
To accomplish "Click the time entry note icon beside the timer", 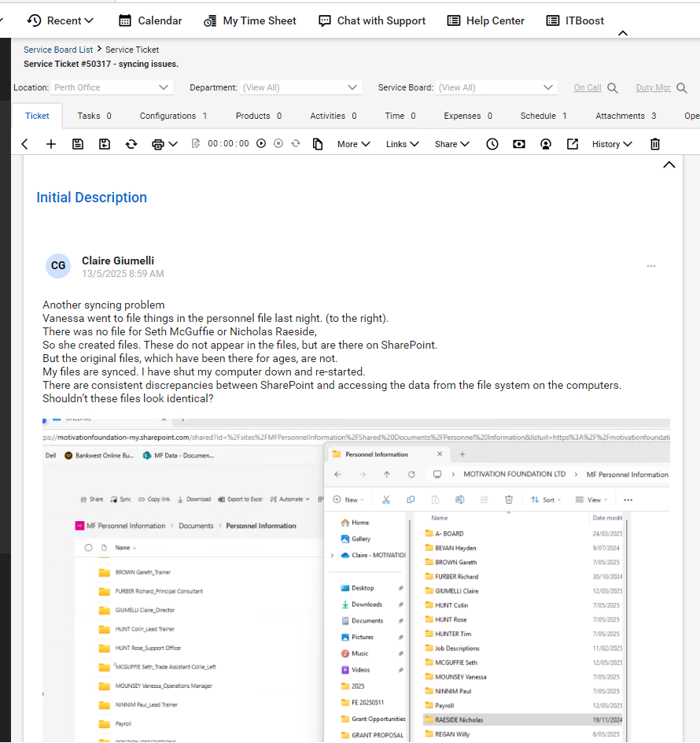I will (x=196, y=143).
